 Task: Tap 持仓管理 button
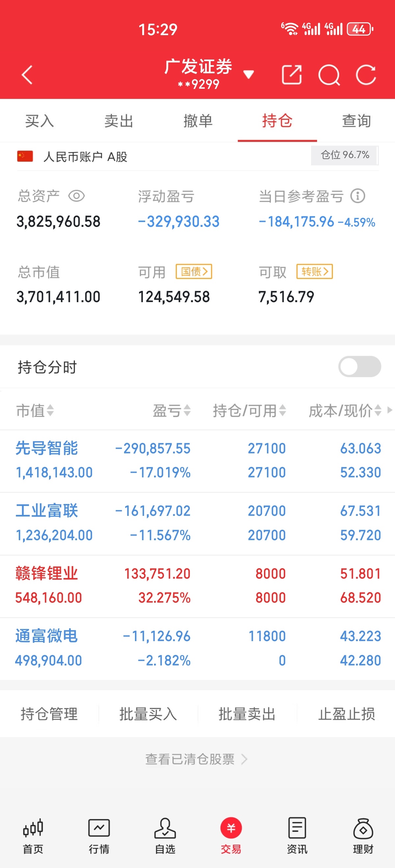click(49, 714)
